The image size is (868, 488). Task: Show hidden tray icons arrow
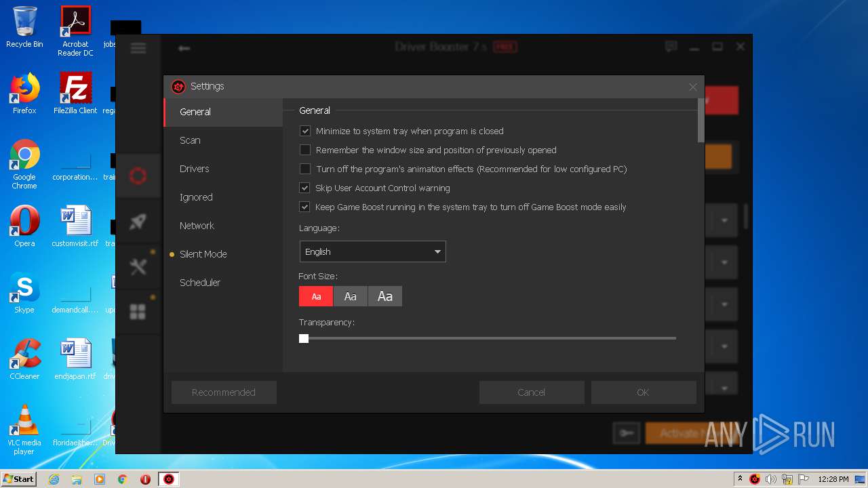(741, 479)
